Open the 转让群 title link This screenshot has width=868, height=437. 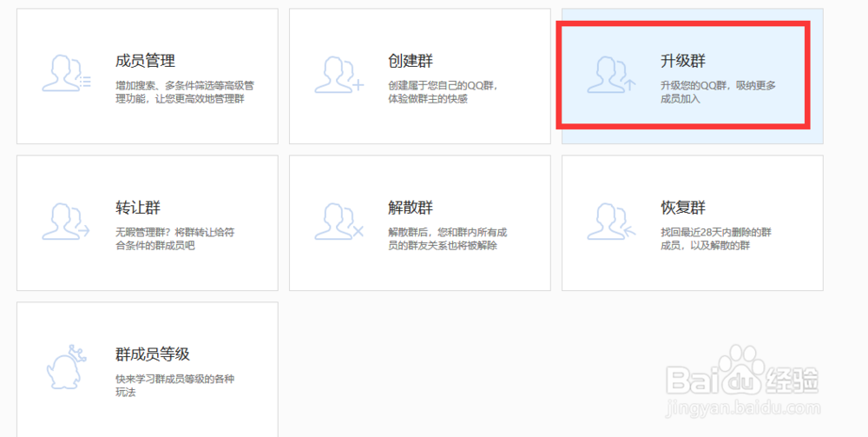click(138, 208)
